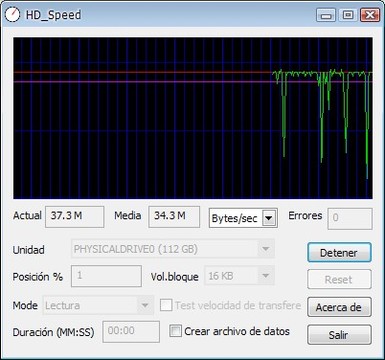This screenshot has height=360, width=385.
Task: Click the Duración (MM:SS) label
Action: (x=53, y=332)
